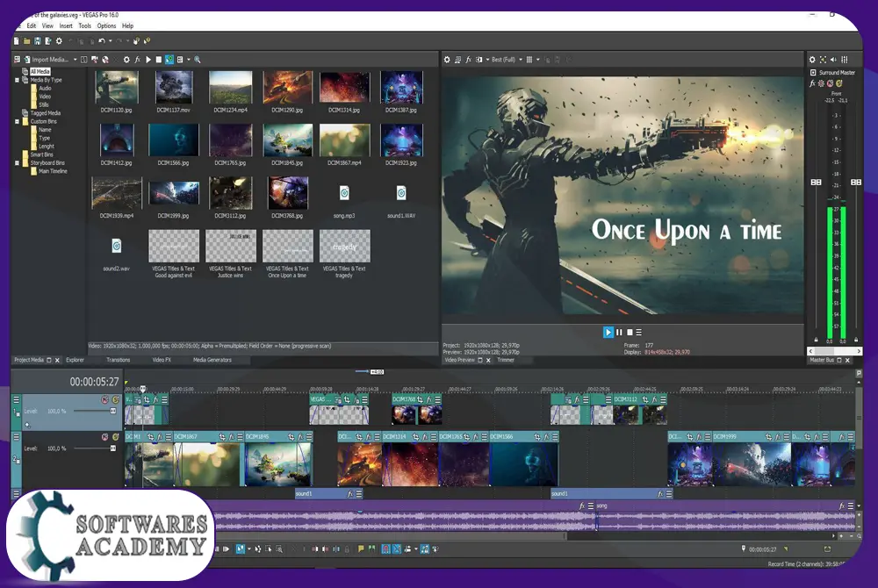Click the open folder icon in main toolbar
Screen dimensions: 878x588
[26, 41]
